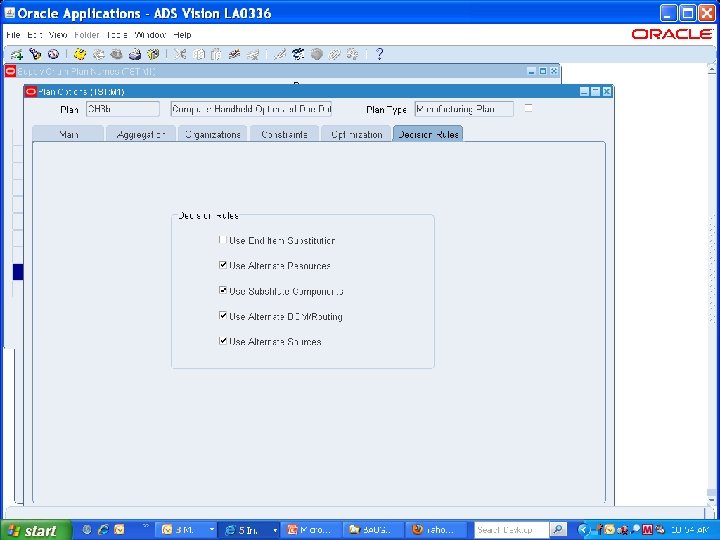
Task: Tick the checkbox beside Plan Type field
Action: [529, 108]
